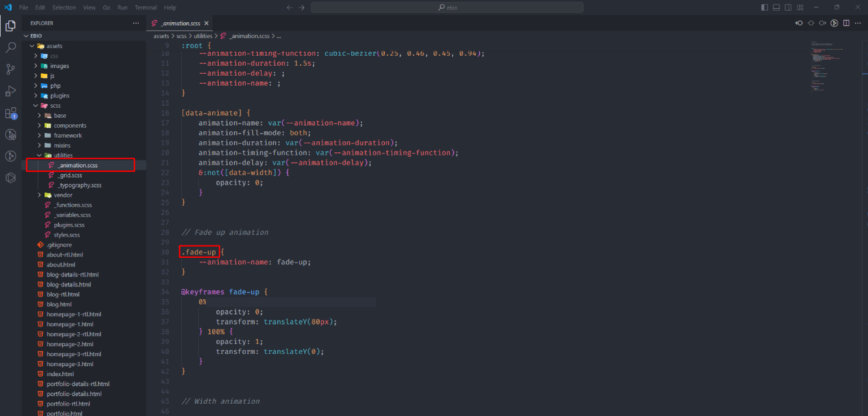
Task: Open the Selection menu
Action: coord(64,8)
